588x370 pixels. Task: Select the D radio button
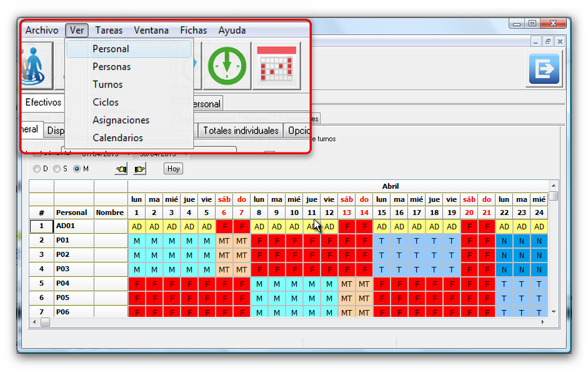tap(37, 169)
